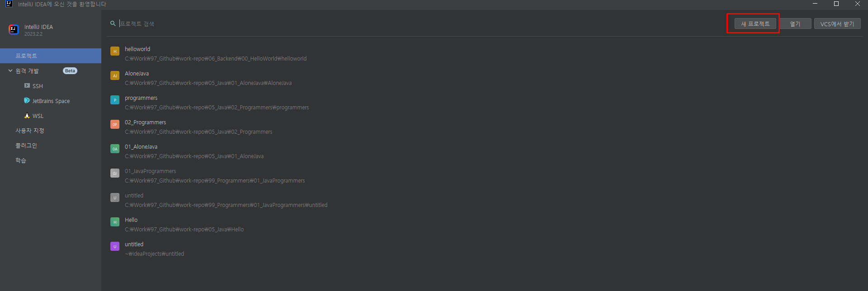Image resolution: width=868 pixels, height=291 pixels.
Task: Click the helloworld project icon
Action: (115, 51)
